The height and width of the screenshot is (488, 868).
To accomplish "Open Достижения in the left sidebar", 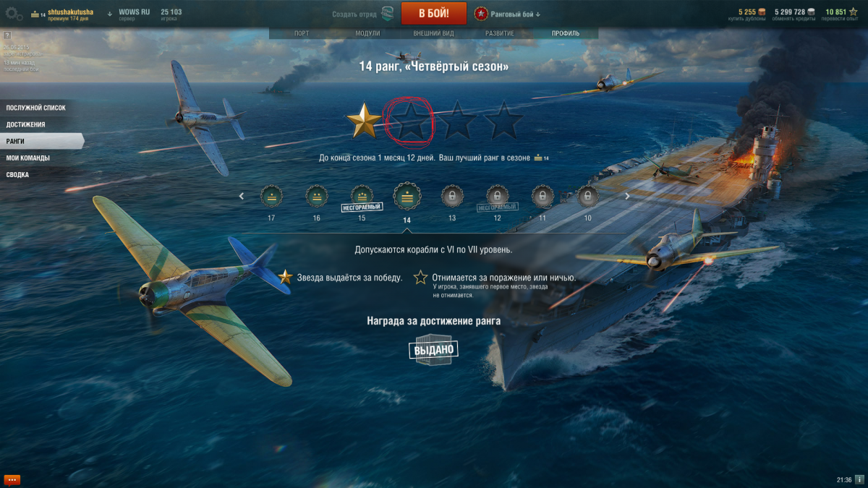I will pyautogui.click(x=26, y=124).
